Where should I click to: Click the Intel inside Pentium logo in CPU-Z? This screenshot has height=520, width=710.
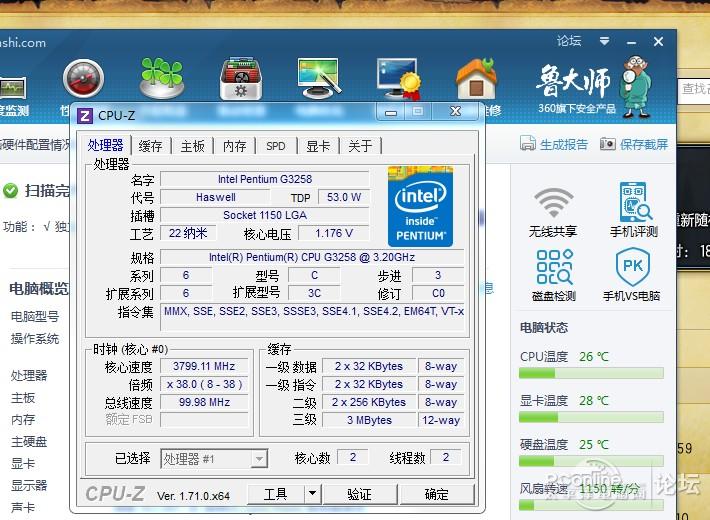pyautogui.click(x=420, y=207)
